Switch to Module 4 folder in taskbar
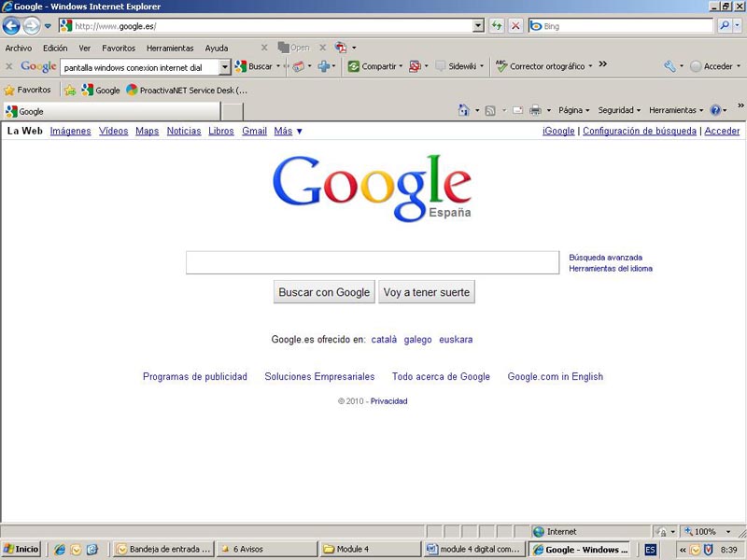 click(370, 550)
